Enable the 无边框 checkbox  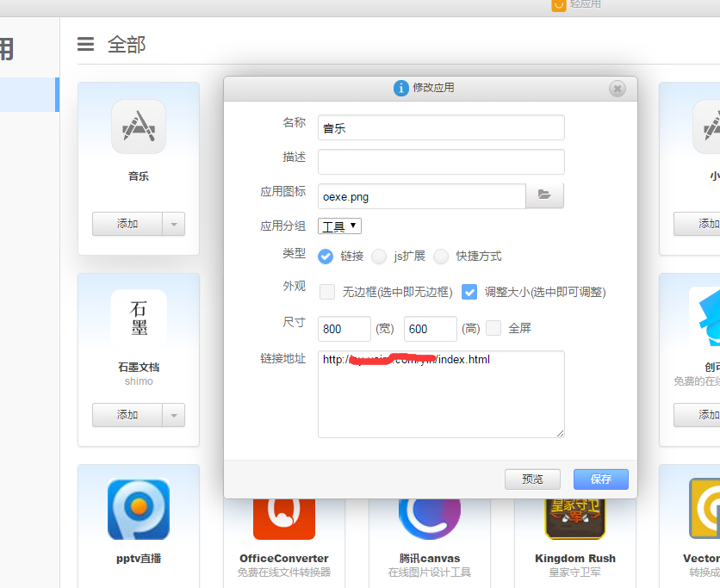coord(327,292)
